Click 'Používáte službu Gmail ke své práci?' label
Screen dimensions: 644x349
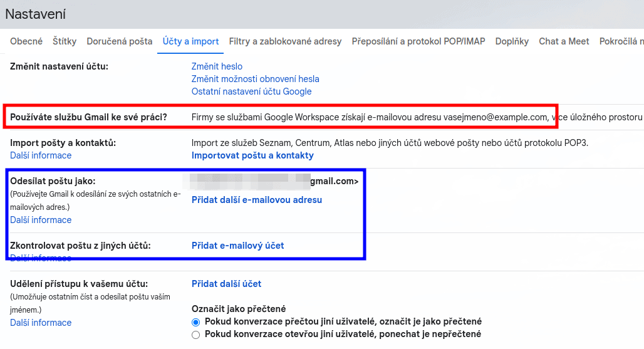point(89,117)
